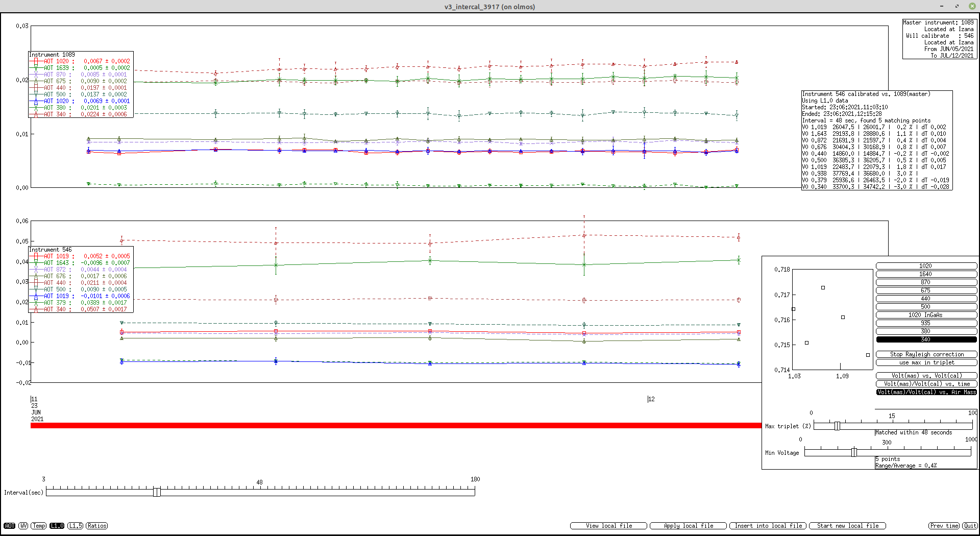This screenshot has height=536, width=980.
Task: Click 'AOT 872' legend entry for Instrument 546
Action: pos(80,270)
